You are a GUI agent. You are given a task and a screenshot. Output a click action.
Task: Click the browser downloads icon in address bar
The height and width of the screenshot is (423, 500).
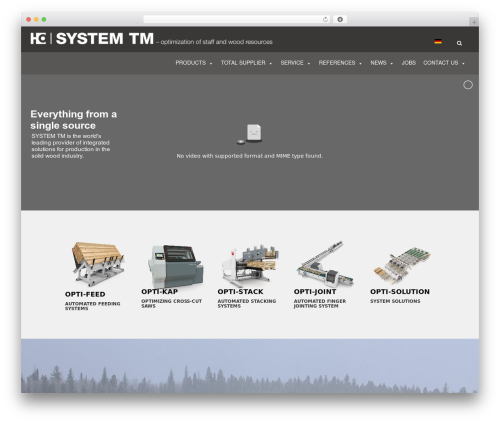340,19
